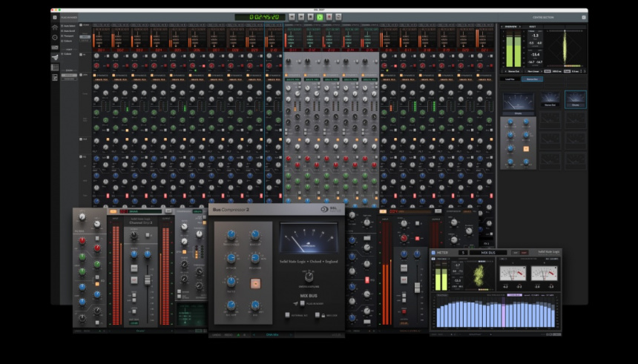Click the rewind transport button
The image size is (638, 364).
click(x=292, y=17)
